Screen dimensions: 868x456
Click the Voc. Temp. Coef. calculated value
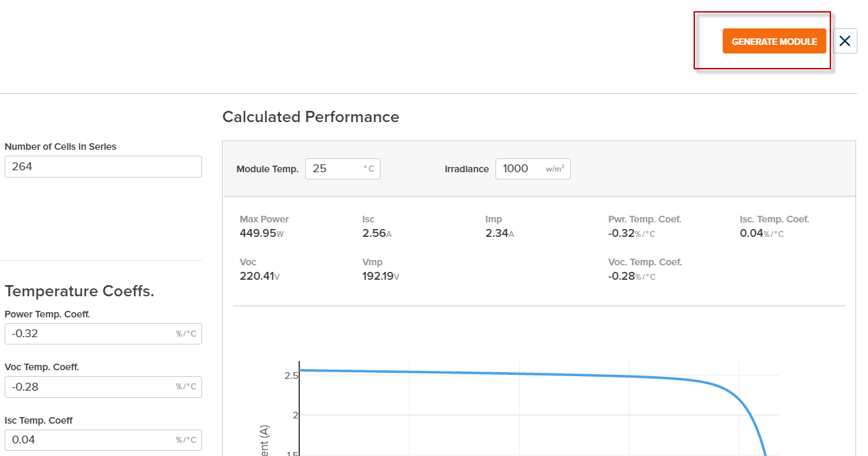(x=632, y=276)
